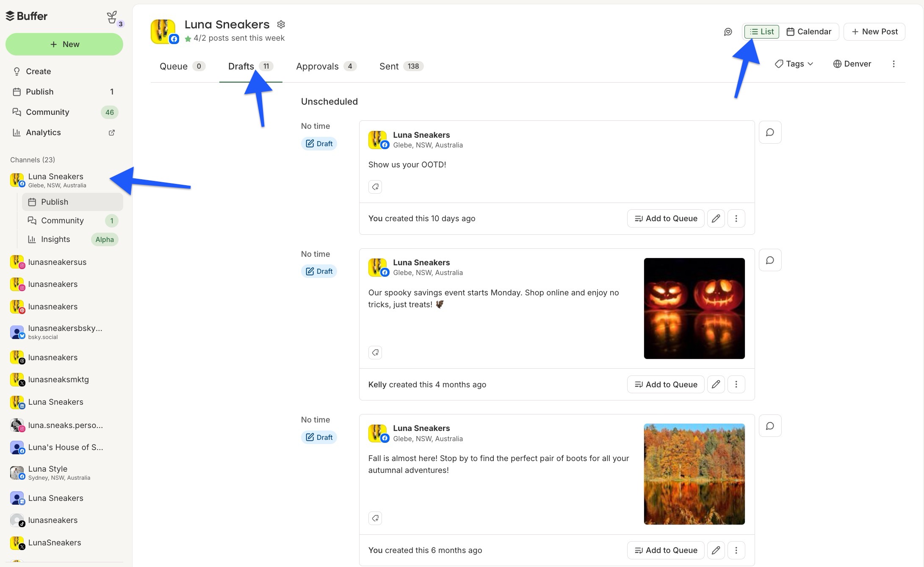
Task: Select luna.sneaks.perso... Instagram channel
Action: (64, 425)
